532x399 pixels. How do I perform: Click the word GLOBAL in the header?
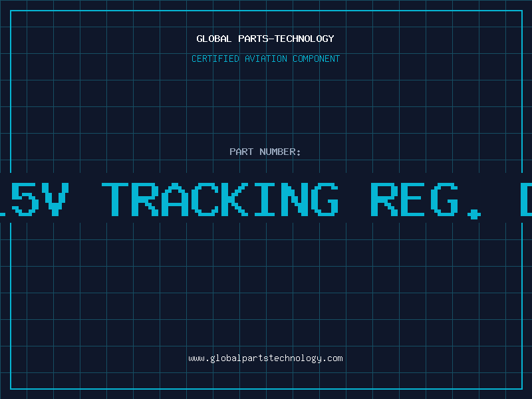pyautogui.click(x=213, y=39)
